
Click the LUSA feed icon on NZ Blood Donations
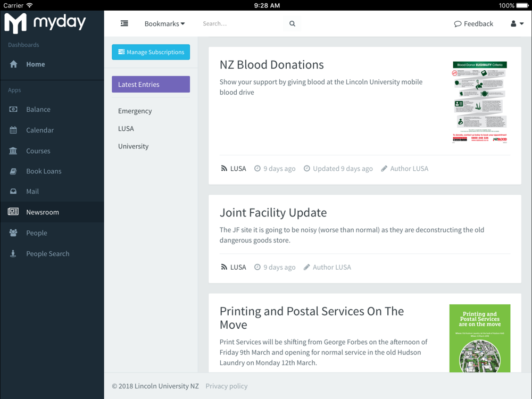224,168
